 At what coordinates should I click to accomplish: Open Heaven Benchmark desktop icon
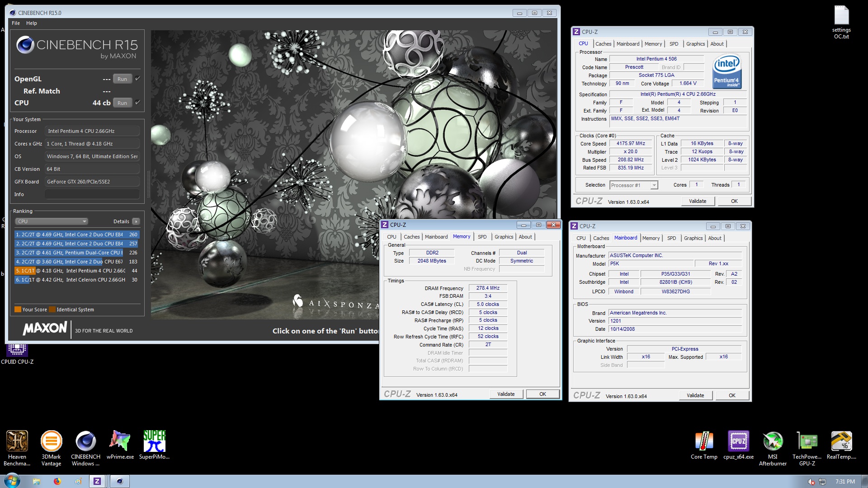tap(17, 448)
